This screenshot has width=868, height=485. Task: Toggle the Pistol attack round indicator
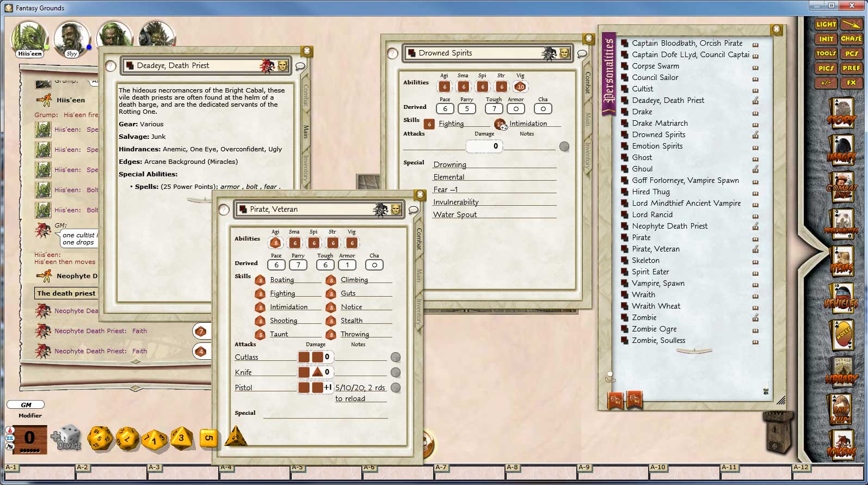point(396,388)
